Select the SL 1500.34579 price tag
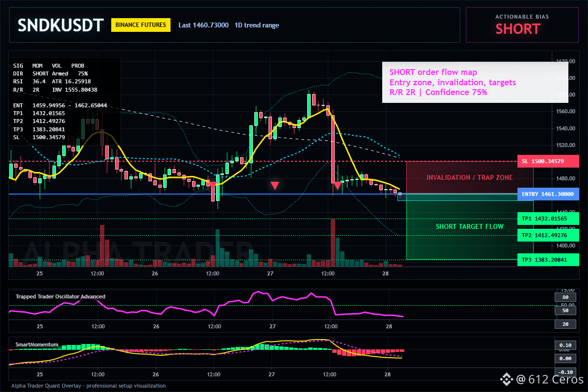Viewport: 588px width, 392px height. (548, 161)
